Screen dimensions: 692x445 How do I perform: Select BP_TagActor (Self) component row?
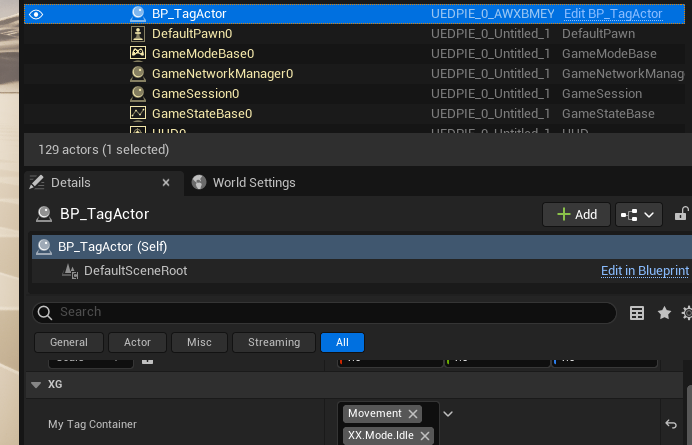coord(362,246)
